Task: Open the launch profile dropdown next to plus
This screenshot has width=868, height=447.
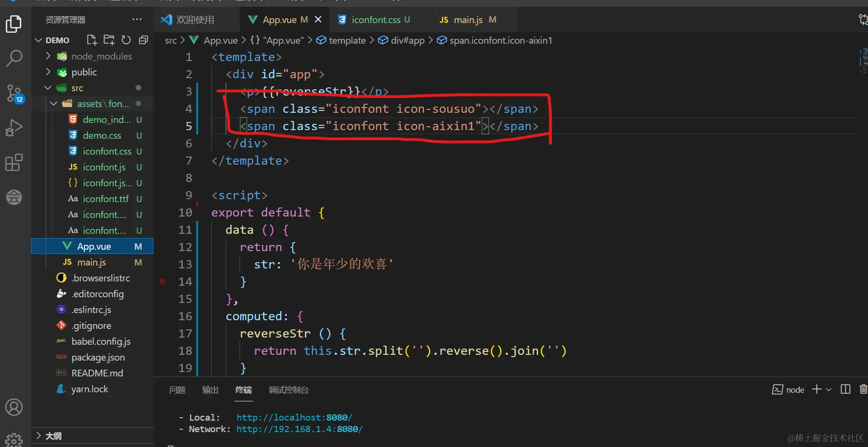Action: (x=829, y=389)
